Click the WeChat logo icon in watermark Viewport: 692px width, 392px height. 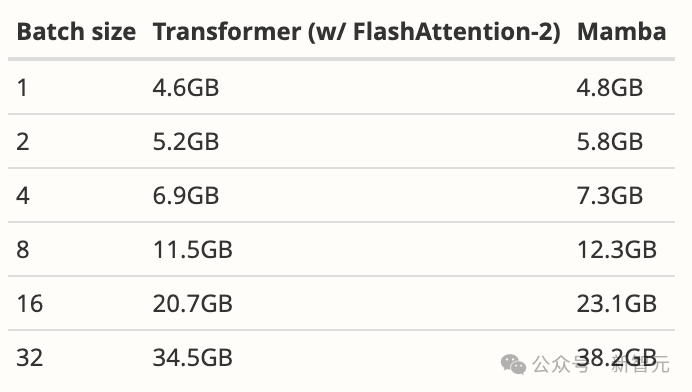tap(513, 365)
